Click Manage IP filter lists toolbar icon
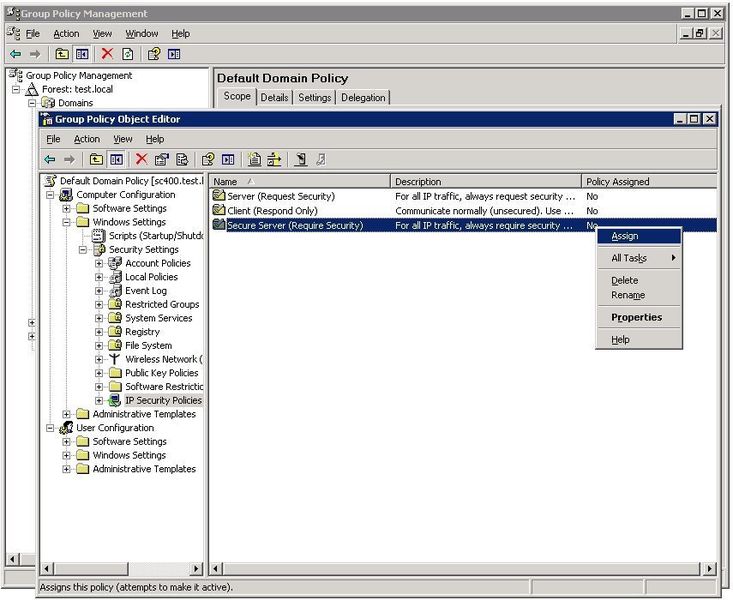733x600 pixels. 274,160
